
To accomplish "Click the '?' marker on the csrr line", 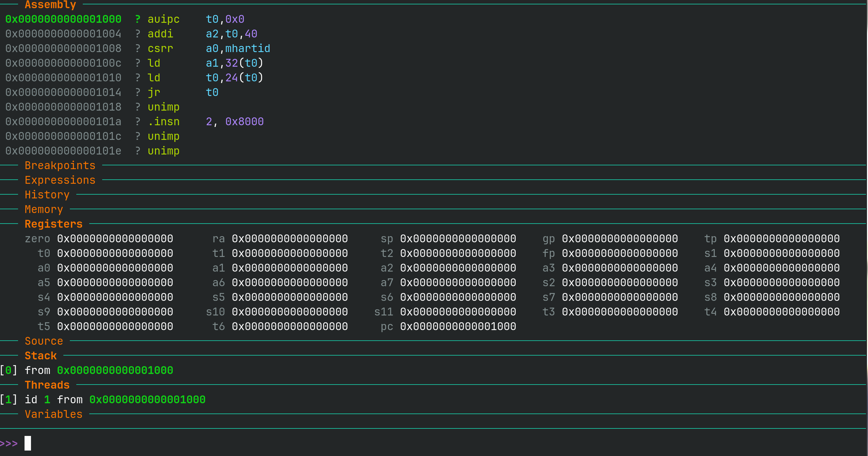I will pos(137,48).
